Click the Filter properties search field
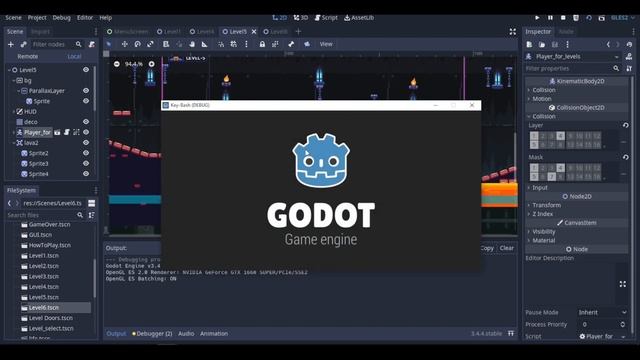Image resolution: width=640 pixels, height=360 pixels. pos(573,69)
